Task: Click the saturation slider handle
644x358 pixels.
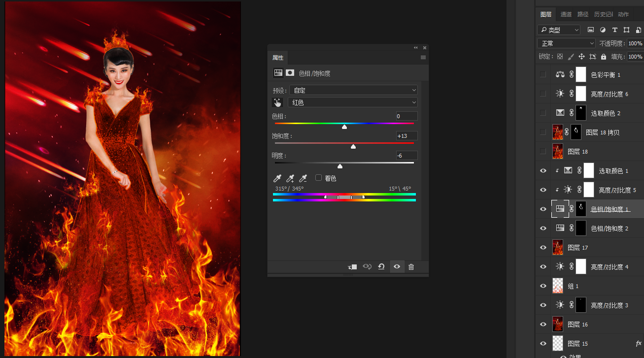Action: pyautogui.click(x=353, y=146)
